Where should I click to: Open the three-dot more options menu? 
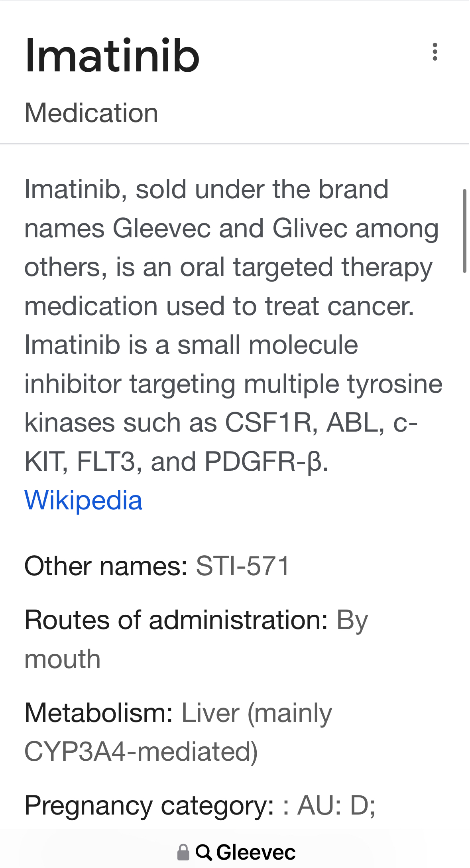tap(435, 52)
